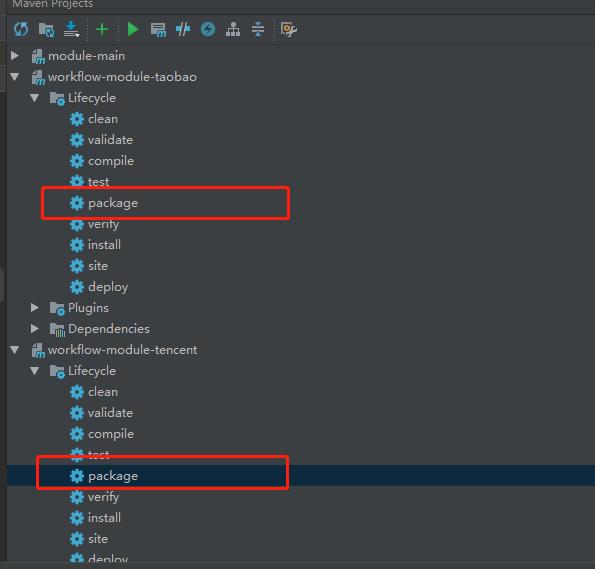595x569 pixels.
Task: Collapse Lifecycle folder under workflow-module-tencent
Action: [35, 371]
